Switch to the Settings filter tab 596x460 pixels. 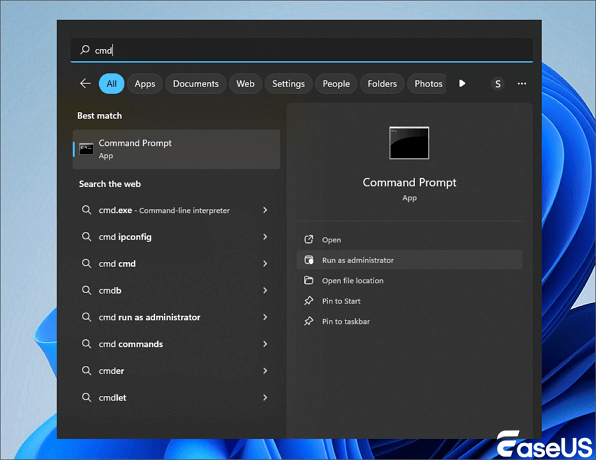[288, 84]
